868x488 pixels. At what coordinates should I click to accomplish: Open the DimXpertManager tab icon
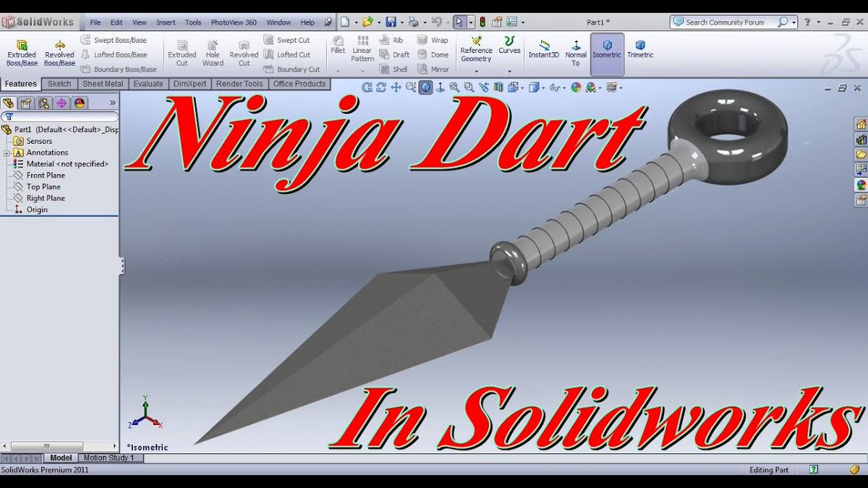click(61, 103)
